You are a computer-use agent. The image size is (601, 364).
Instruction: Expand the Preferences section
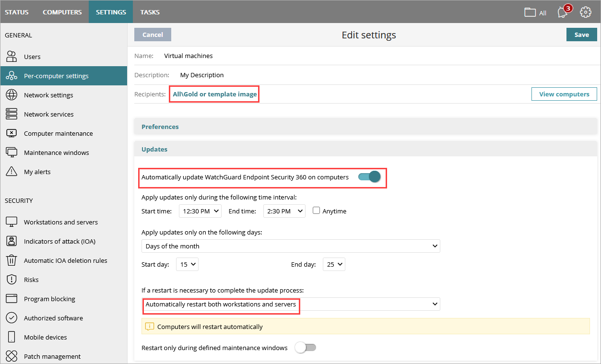tap(365, 127)
